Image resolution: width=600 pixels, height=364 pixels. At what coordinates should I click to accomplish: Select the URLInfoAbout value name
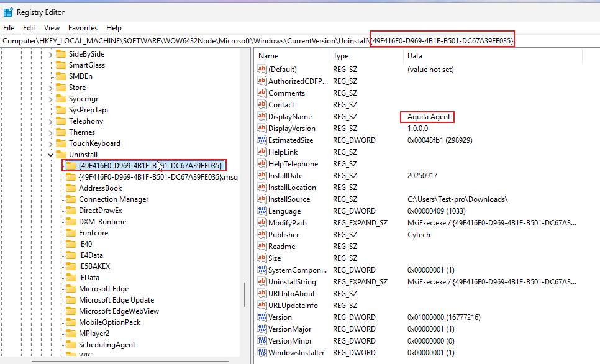(x=291, y=294)
